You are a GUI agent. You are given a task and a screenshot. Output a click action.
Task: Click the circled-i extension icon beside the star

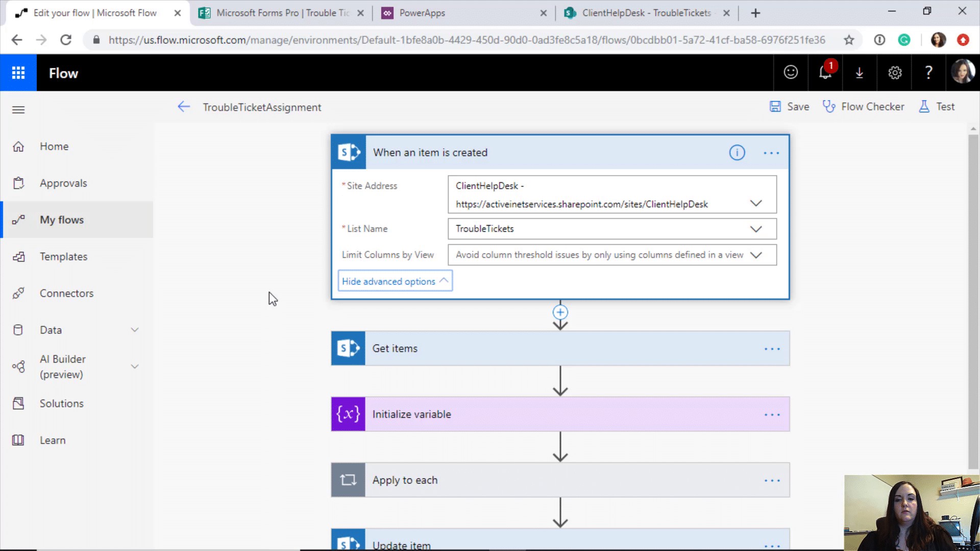pos(879,40)
